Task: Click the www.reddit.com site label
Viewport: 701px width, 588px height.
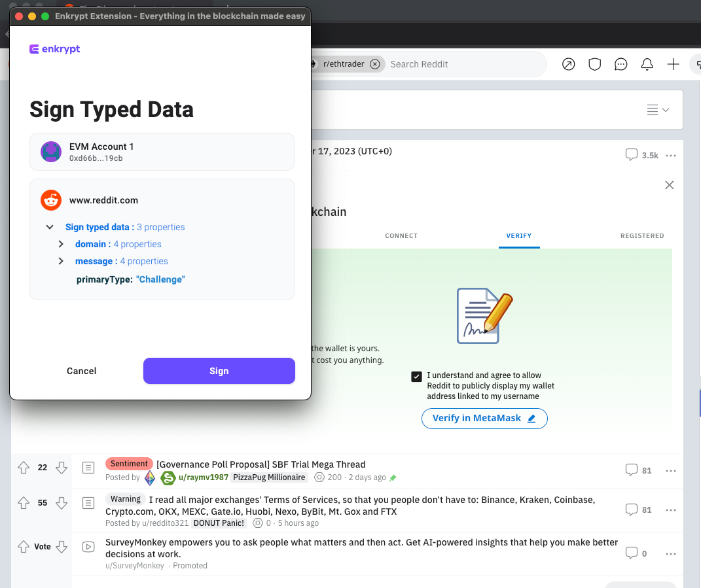Action: [103, 200]
